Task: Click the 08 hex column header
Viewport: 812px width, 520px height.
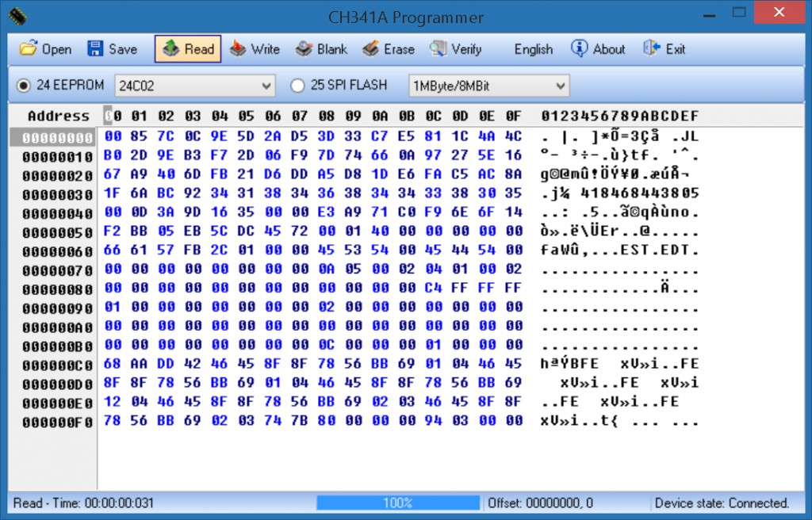Action: coord(326,116)
